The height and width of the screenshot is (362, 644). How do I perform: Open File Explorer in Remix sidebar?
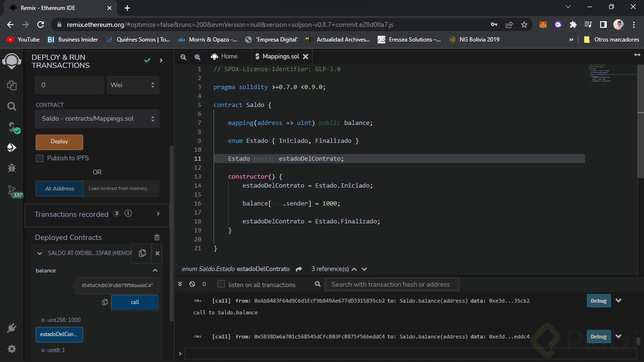pos(12,85)
